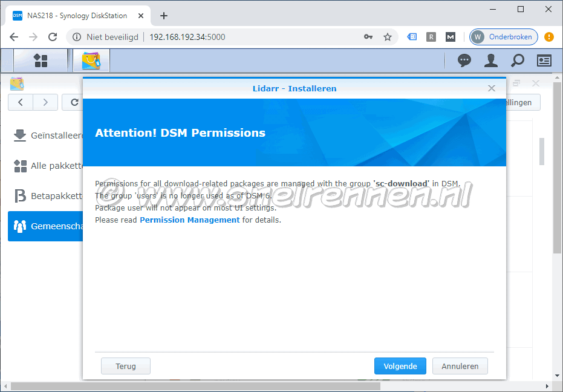Click the Terug button
This screenshot has width=563, height=392.
(126, 366)
